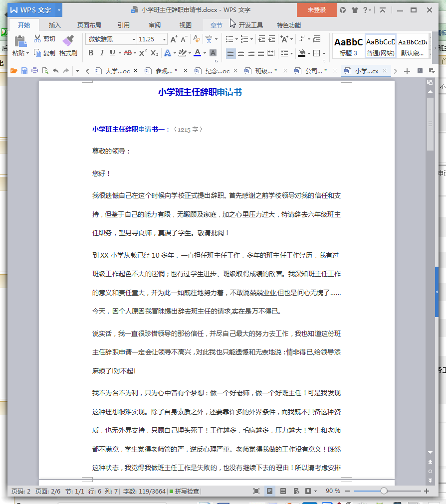
Task: Click the undo arrow icon
Action: coord(55,71)
